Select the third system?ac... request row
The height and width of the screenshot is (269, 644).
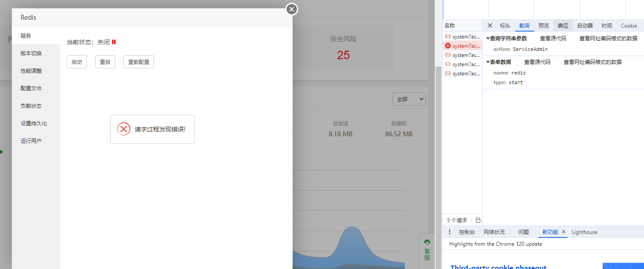(x=462, y=55)
